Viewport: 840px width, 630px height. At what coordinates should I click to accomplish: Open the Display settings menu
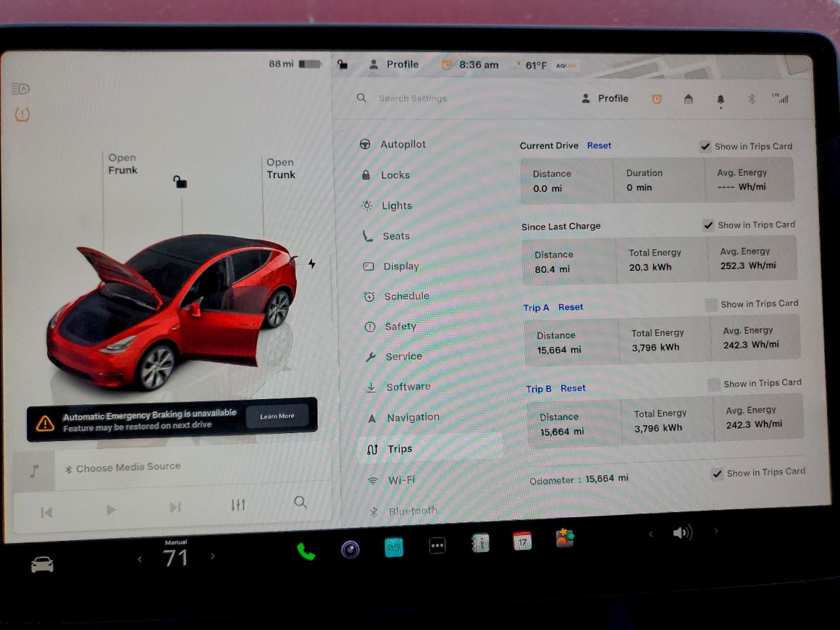coord(391,266)
